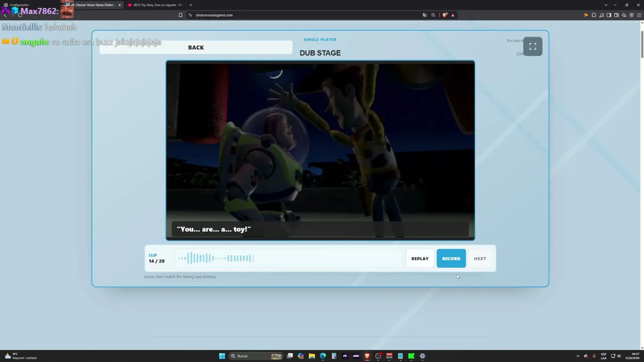Open the Brave Shields icon
The height and width of the screenshot is (362, 644).
pos(444,15)
